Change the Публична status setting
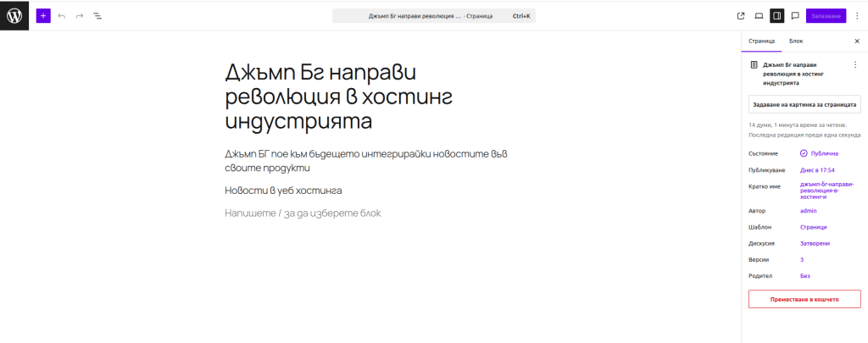This screenshot has width=868, height=343. point(819,153)
